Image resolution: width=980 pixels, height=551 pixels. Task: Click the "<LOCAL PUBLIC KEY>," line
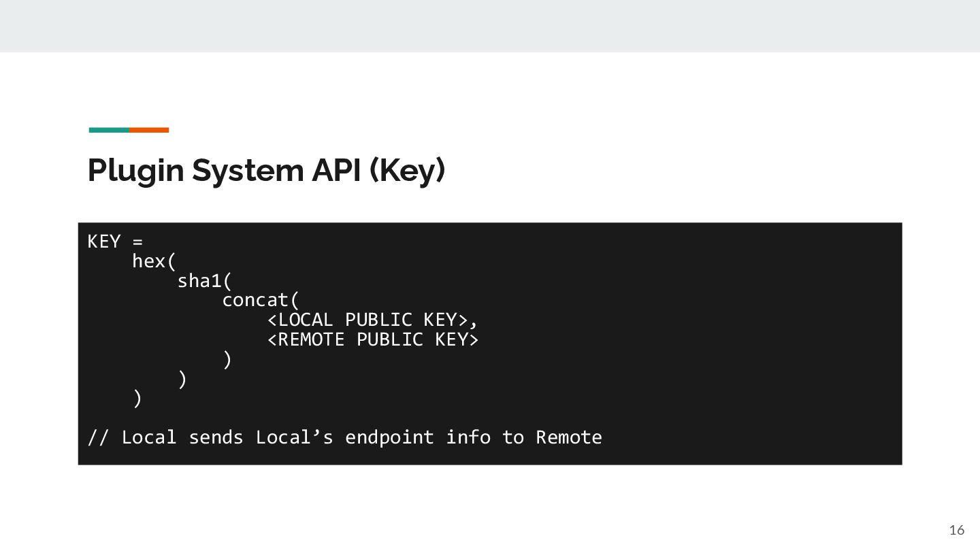point(373,320)
